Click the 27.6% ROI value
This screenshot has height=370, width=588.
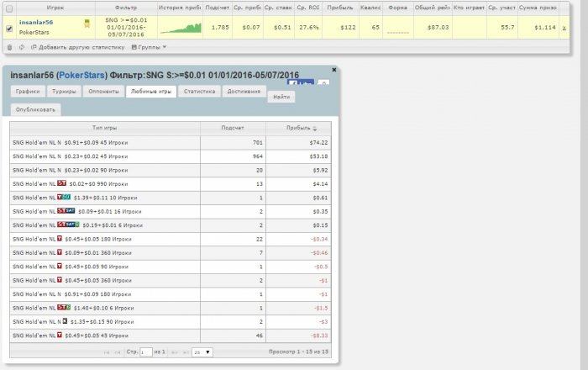[308, 28]
